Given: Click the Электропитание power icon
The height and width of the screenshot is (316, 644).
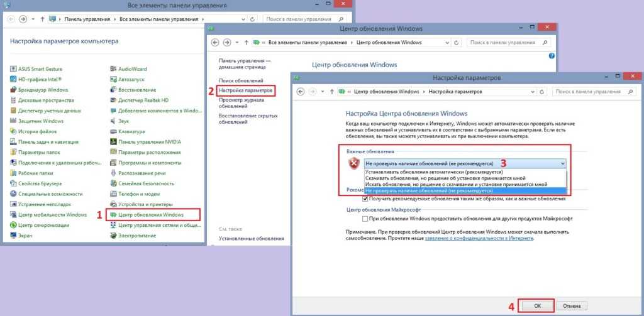Looking at the screenshot, I should pos(114,236).
